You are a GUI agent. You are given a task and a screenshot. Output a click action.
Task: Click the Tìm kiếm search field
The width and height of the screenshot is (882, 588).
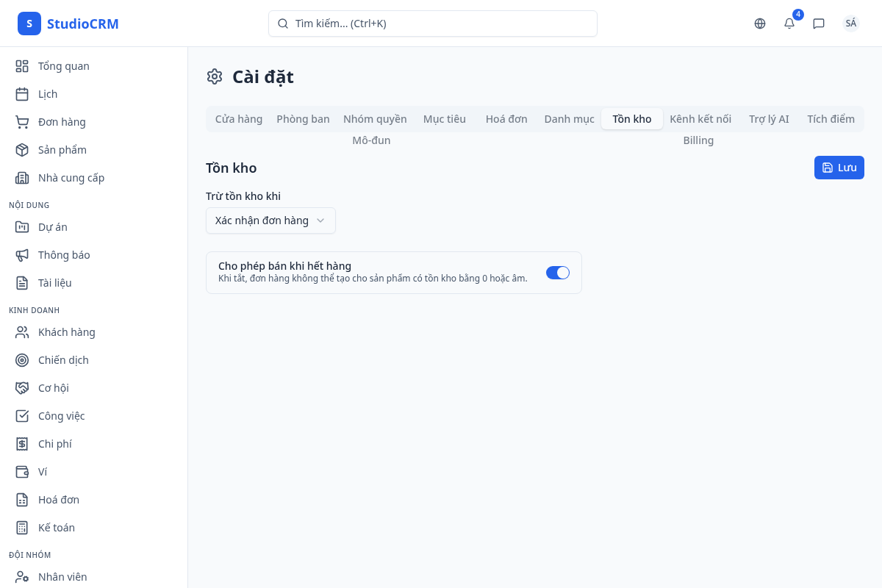click(432, 24)
